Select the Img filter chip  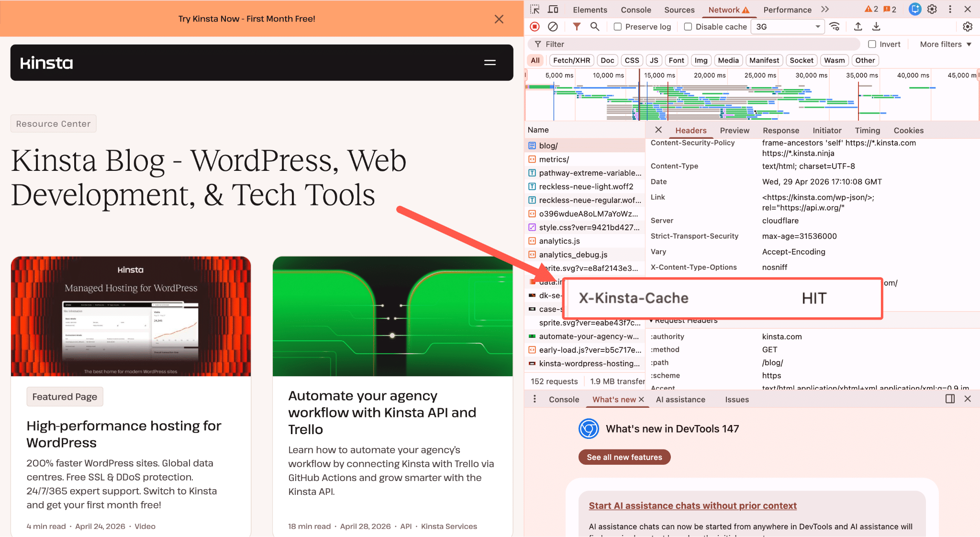[701, 60]
